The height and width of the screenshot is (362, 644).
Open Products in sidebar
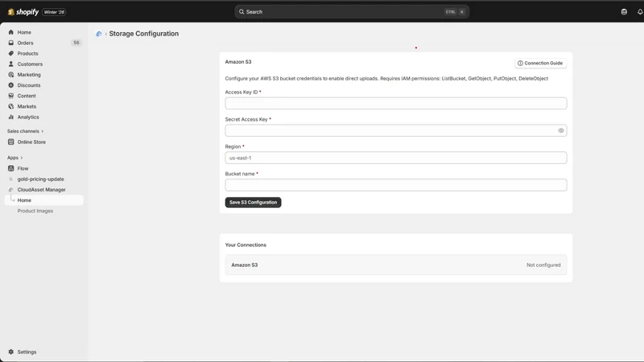click(x=27, y=53)
